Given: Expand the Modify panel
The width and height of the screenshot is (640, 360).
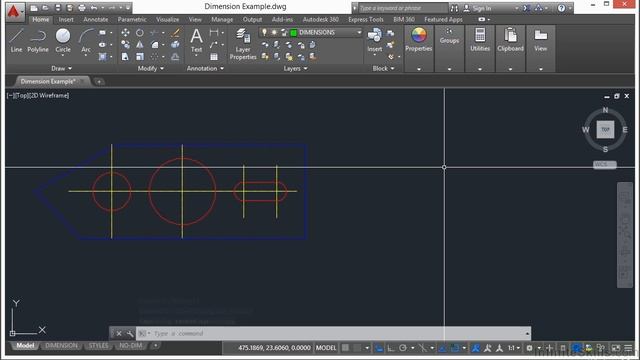Looking at the screenshot, I should tap(151, 68).
